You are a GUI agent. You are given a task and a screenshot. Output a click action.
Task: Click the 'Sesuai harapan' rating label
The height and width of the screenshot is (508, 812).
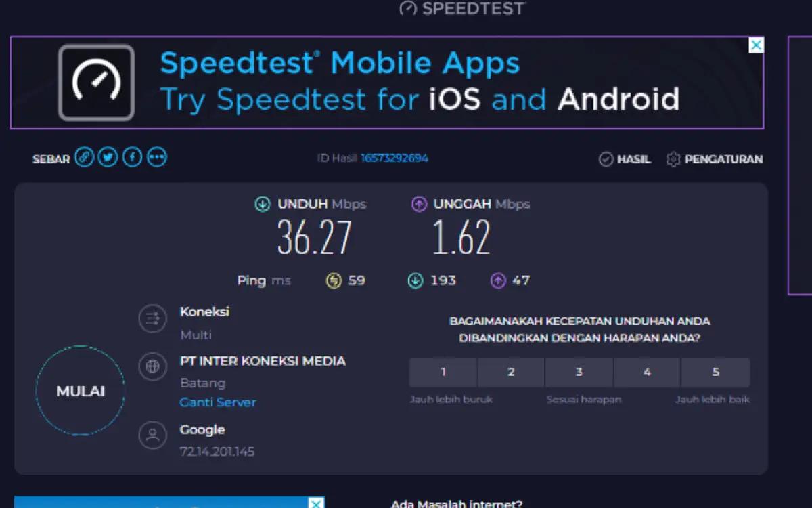click(584, 400)
